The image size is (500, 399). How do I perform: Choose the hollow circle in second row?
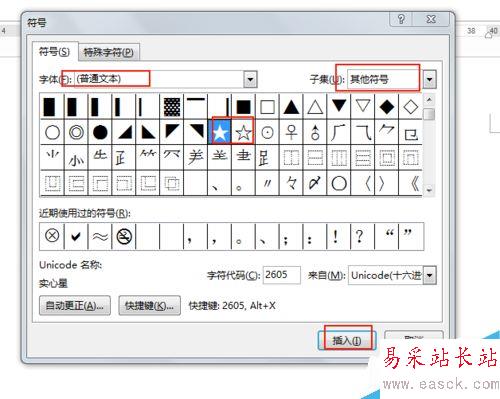[x=52, y=132]
